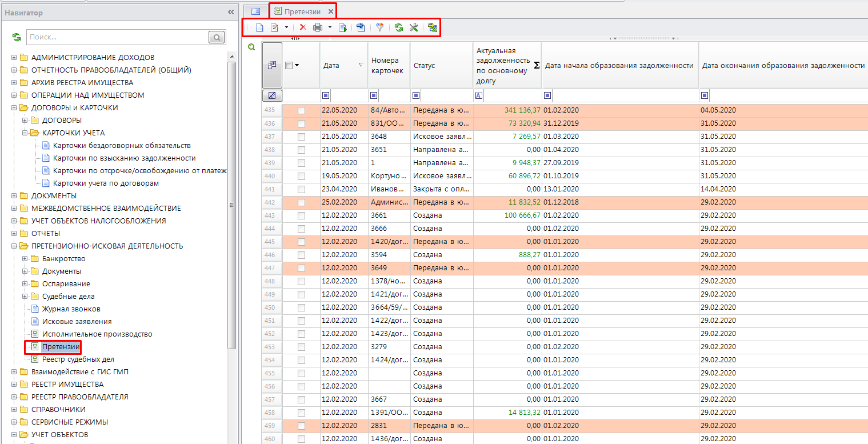Open filter operator for Номера карточек column
This screenshot has height=444, width=868.
pyautogui.click(x=374, y=95)
